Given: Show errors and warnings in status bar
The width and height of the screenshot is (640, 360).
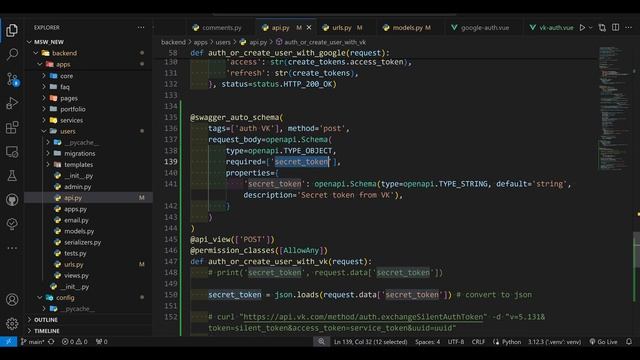Looking at the screenshot, I should (x=74, y=342).
